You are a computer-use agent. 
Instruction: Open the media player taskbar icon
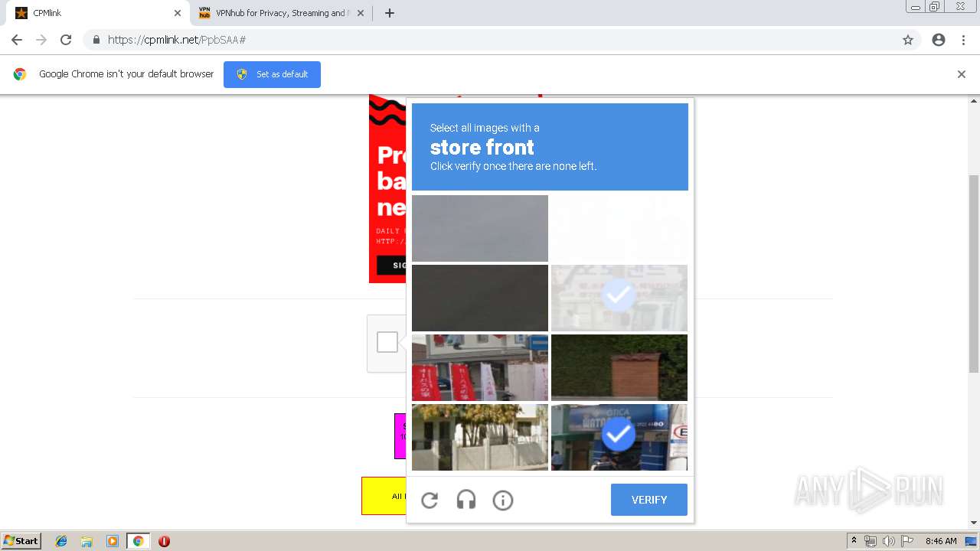coord(113,541)
